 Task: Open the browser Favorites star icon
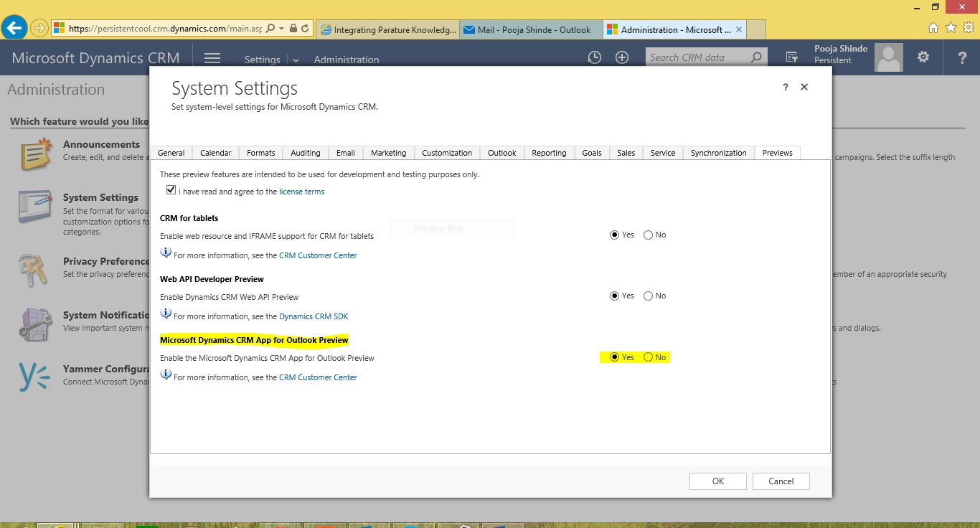pyautogui.click(x=951, y=28)
